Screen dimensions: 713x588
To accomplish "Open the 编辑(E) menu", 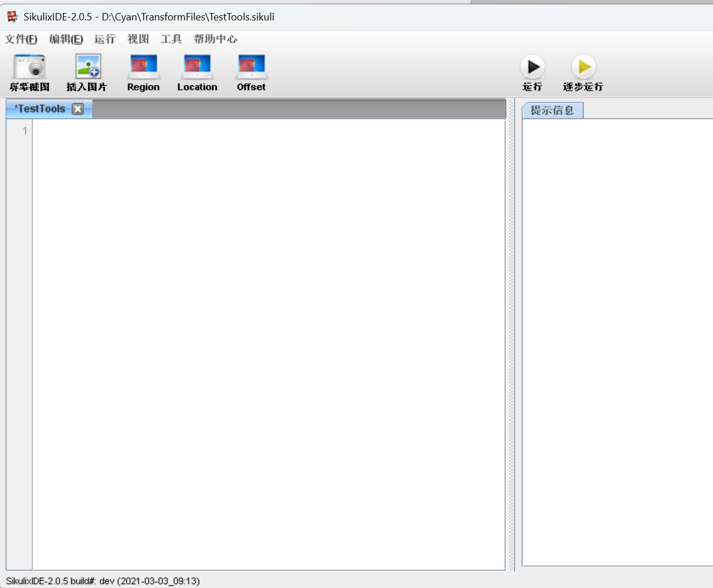I will click(66, 40).
